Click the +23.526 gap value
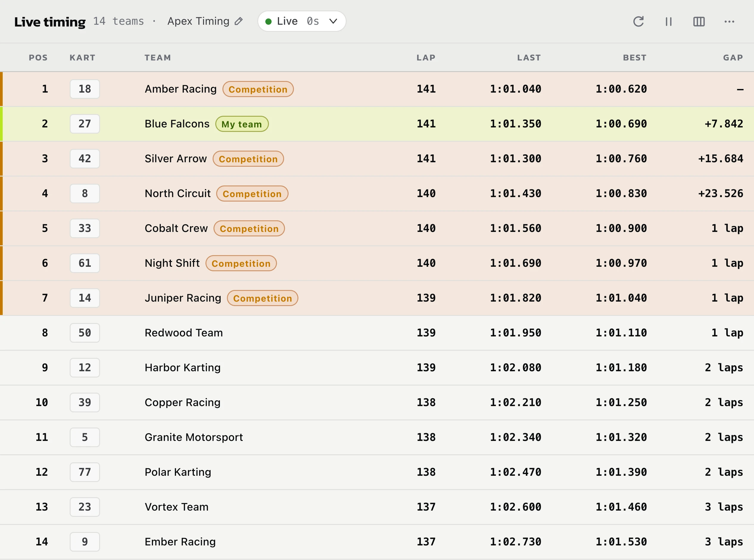This screenshot has height=560, width=754. pyautogui.click(x=721, y=194)
